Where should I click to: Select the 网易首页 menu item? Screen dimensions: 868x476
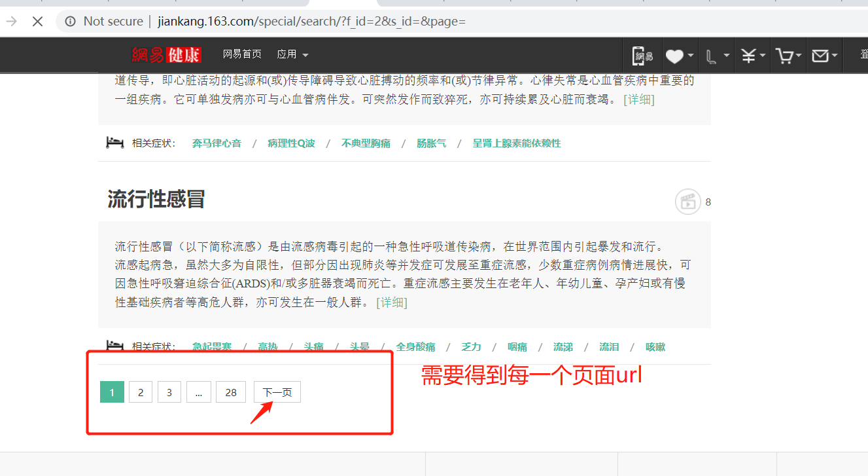click(241, 54)
